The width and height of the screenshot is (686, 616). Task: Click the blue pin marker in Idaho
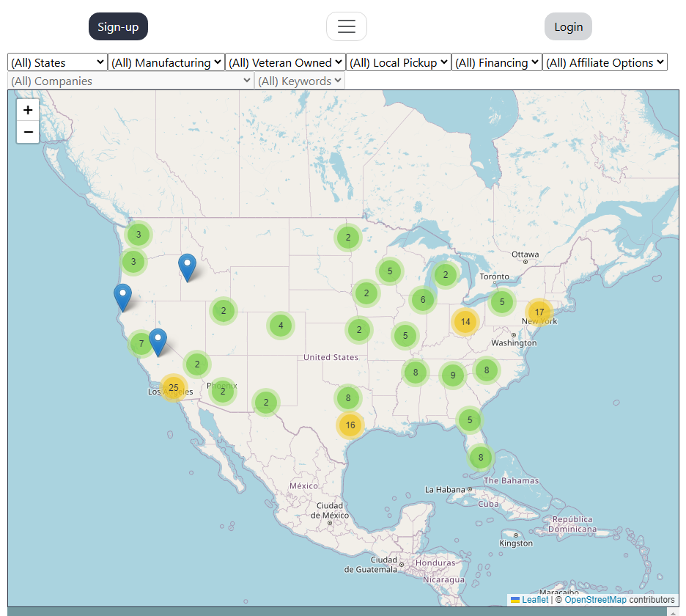click(x=187, y=268)
